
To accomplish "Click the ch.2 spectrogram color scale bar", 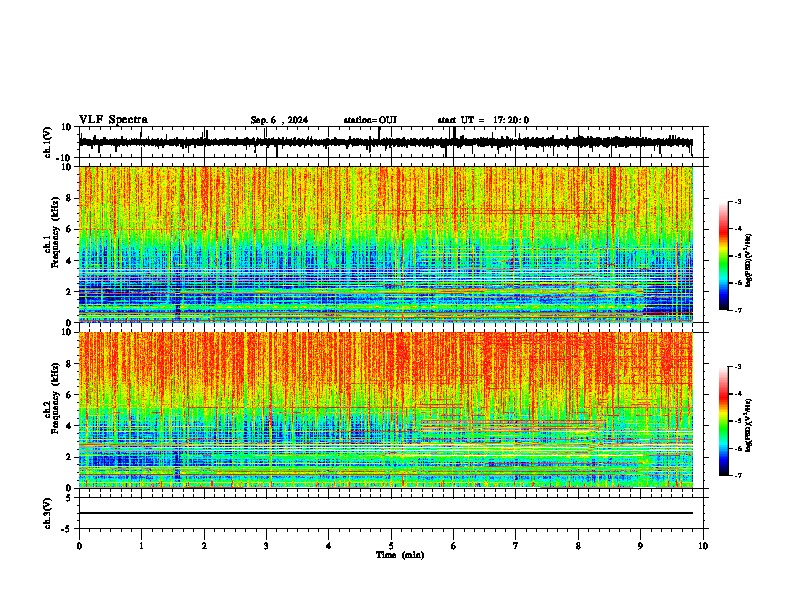I will (x=724, y=421).
